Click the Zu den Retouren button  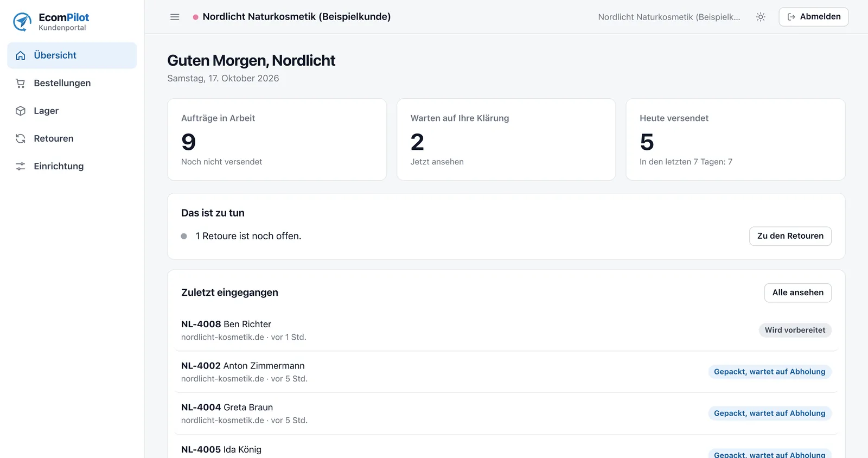[790, 236]
